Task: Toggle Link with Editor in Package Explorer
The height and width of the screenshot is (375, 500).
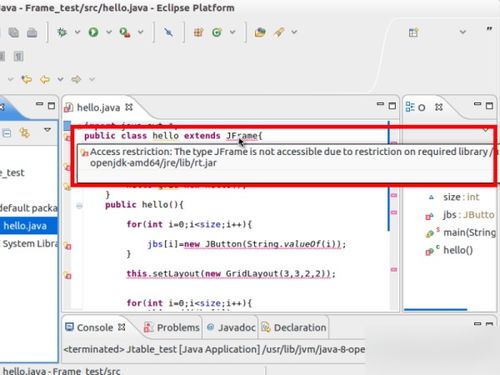Action: 25,133
